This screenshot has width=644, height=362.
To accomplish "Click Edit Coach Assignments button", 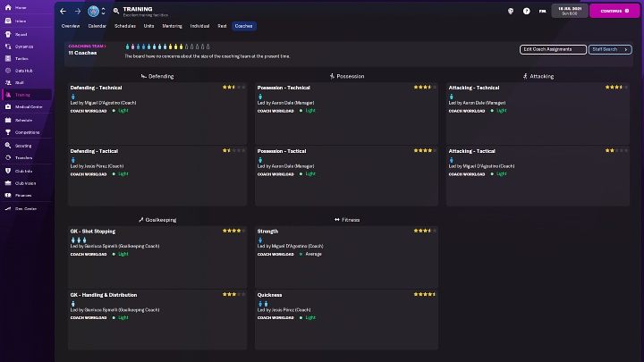I will [x=553, y=49].
